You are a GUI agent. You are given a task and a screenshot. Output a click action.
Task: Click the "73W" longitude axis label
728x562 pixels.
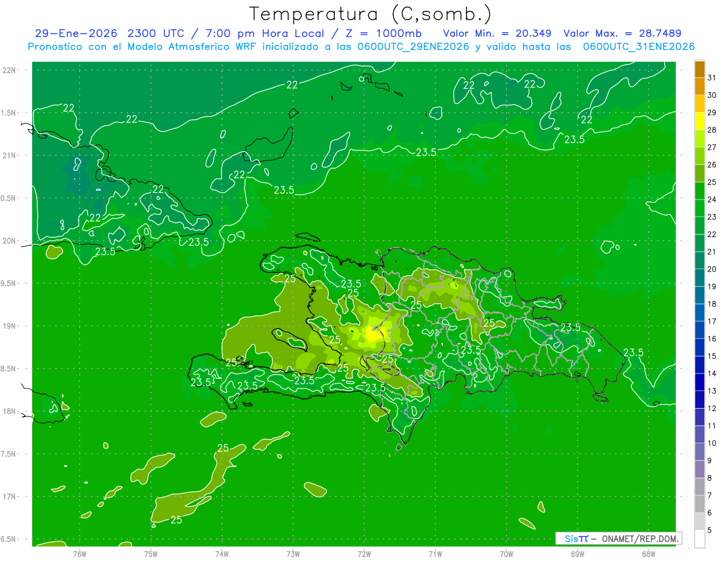pyautogui.click(x=293, y=554)
